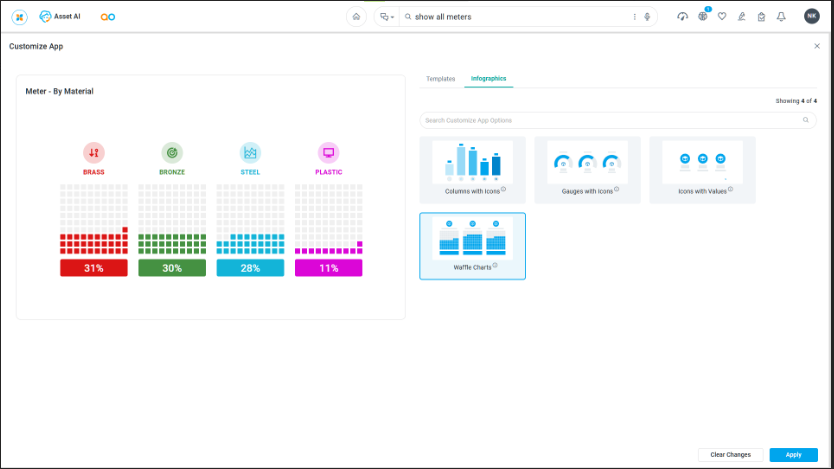Click the globe icon with badge
Screen dimensions: 834x469
[x=703, y=17]
